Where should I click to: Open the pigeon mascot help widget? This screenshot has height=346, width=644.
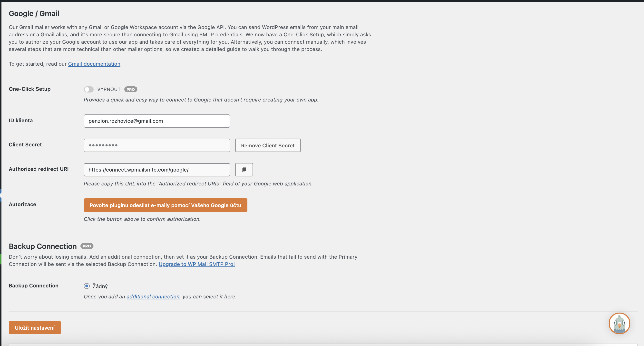[619, 323]
